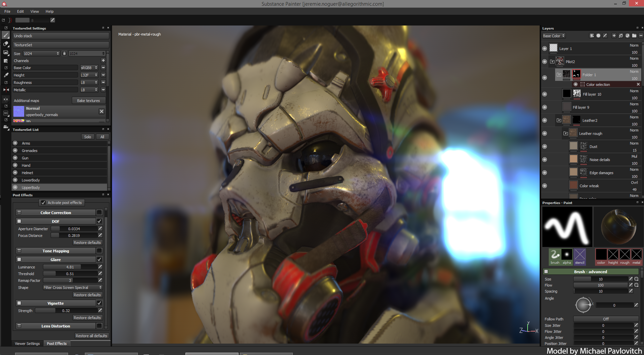Open the 3D view mode icon

coord(6,113)
